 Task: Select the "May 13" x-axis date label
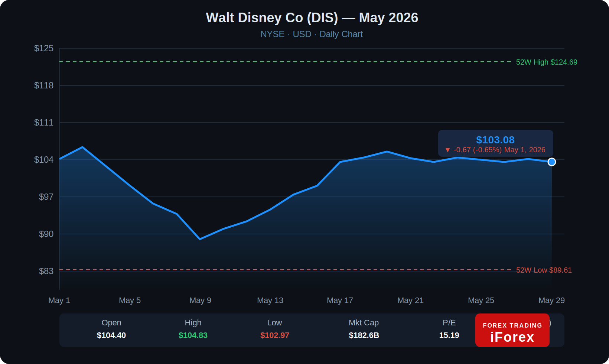270,300
